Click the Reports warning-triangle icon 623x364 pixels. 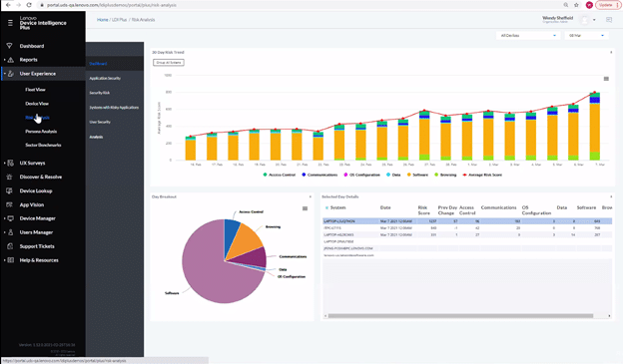click(11, 60)
